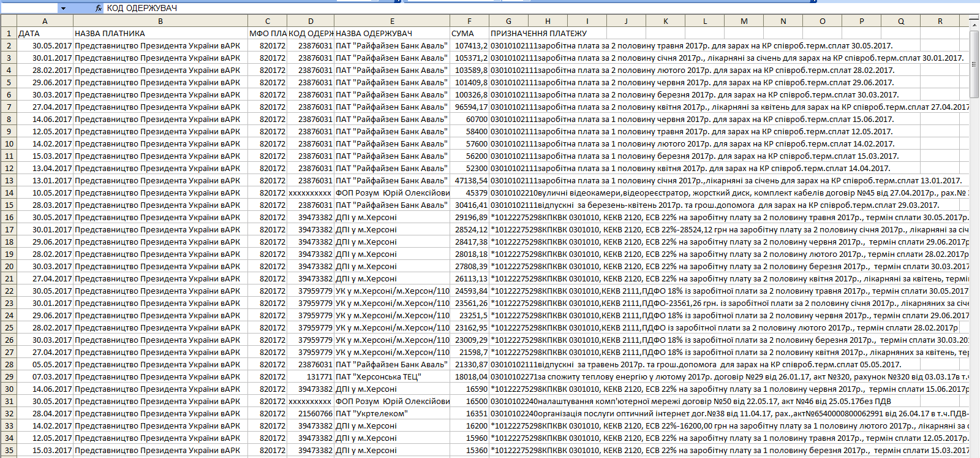Click the СУМА header cell

click(469, 33)
